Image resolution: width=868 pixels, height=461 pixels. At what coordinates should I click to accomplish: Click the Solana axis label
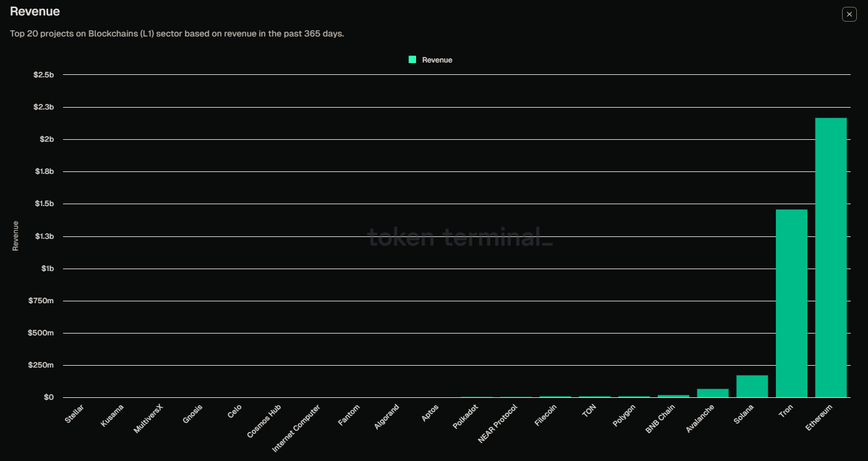tap(744, 414)
